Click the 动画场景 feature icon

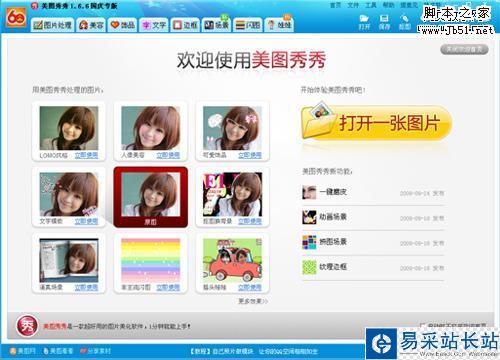309,217
